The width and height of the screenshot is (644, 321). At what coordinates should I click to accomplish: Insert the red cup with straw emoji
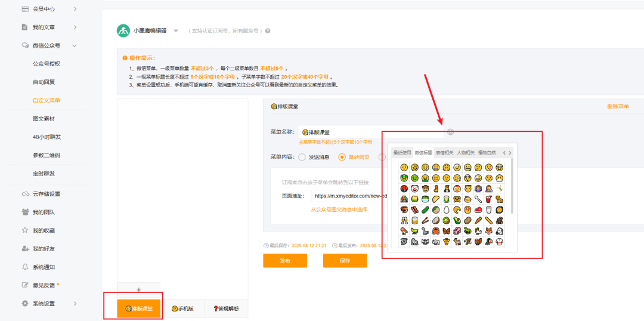point(489,199)
